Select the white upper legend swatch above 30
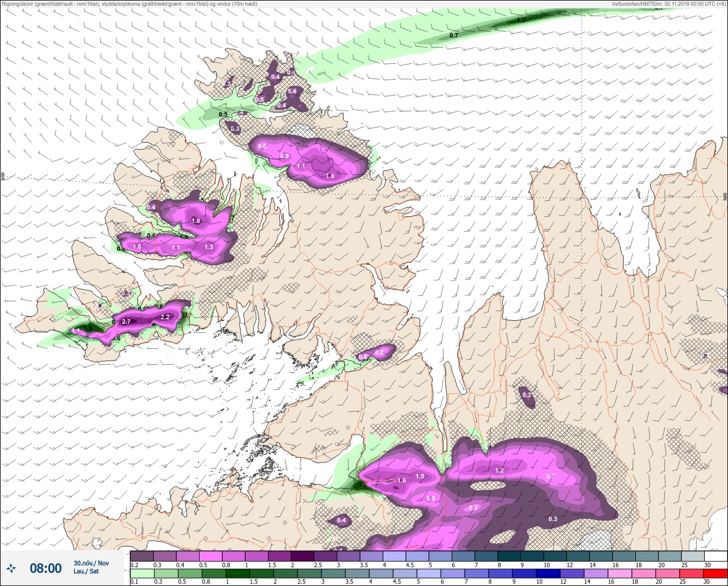Image resolution: width=728 pixels, height=586 pixels. tap(715, 556)
